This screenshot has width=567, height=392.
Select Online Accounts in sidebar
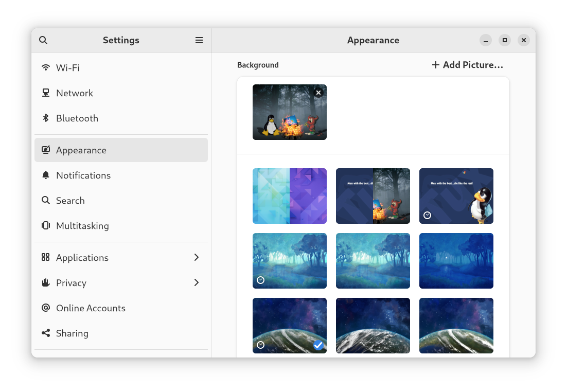[x=121, y=308]
